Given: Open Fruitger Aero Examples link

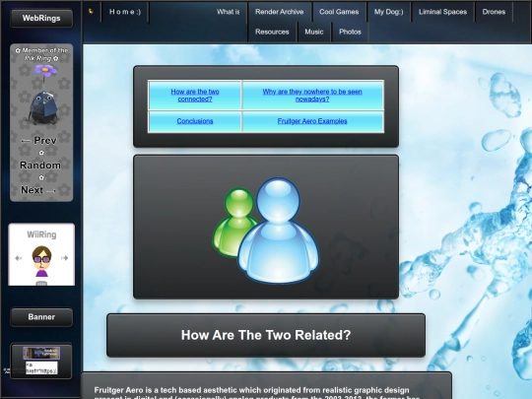Looking at the screenshot, I should [312, 121].
